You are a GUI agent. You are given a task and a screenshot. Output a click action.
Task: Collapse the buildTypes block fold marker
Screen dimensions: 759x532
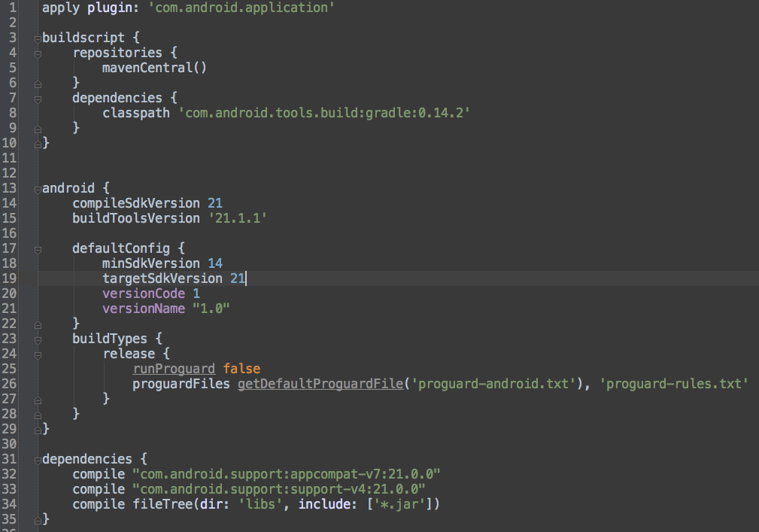click(x=38, y=340)
